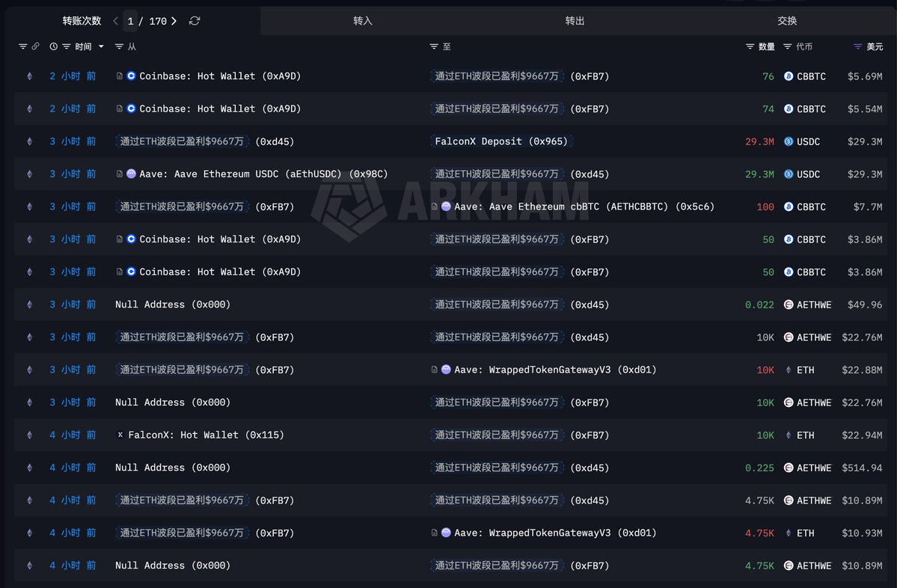Screen dimensions: 897x588
Task: Click AETHWE token icon in the 4.75K Null Address row
Action: 789,565
